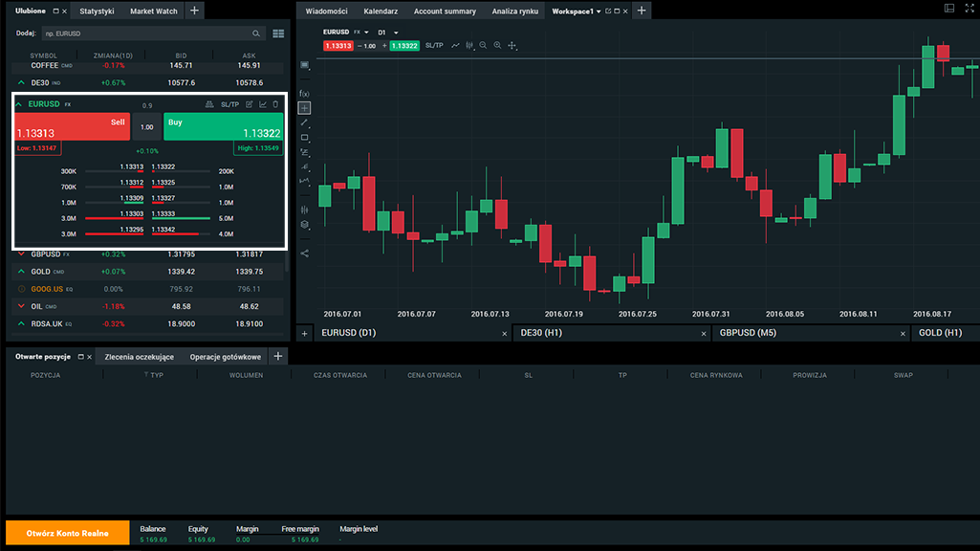Click the orange Otwórz Konto Realne button
This screenshot has width=980, height=551.
pos(67,533)
